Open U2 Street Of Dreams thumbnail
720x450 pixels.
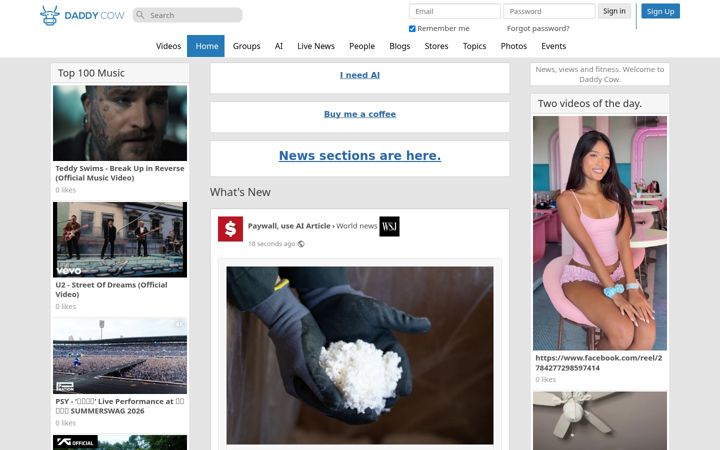click(120, 240)
